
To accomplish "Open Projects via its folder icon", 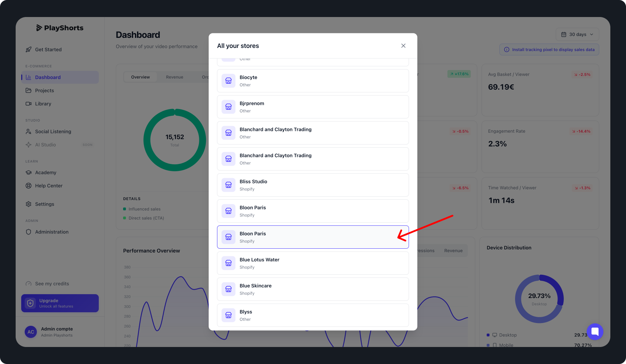I will 29,91.
